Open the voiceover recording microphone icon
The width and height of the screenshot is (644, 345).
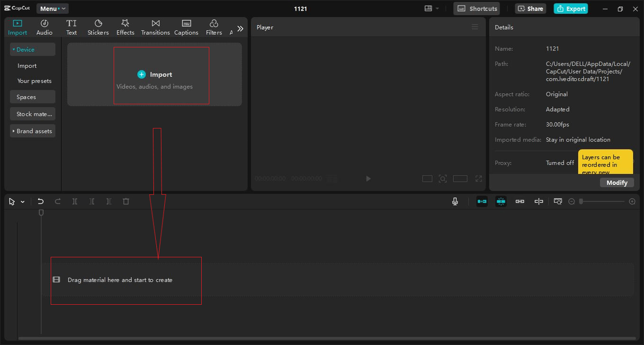[x=455, y=201]
